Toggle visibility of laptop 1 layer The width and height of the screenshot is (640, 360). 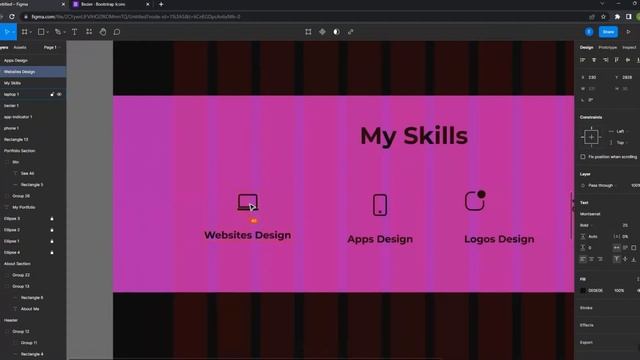click(59, 94)
